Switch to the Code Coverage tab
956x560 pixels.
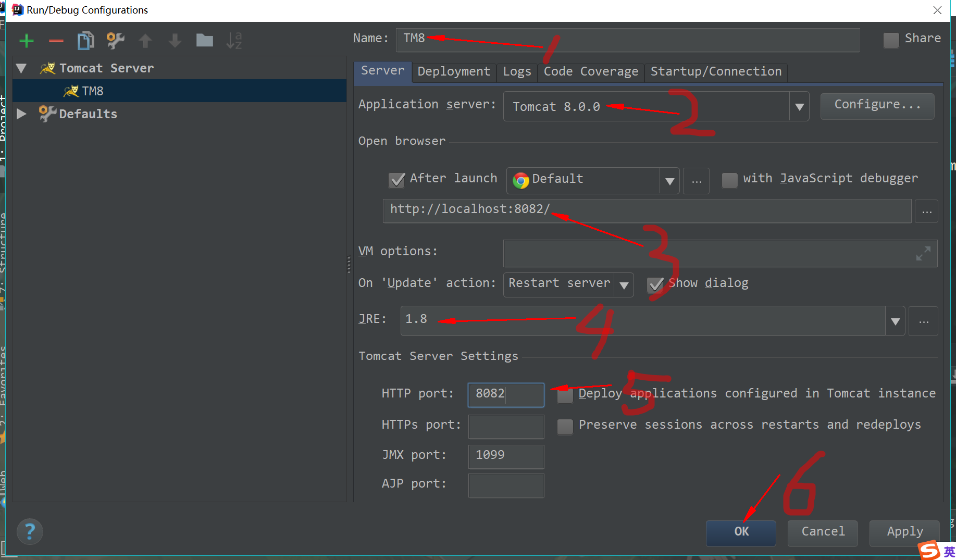(x=590, y=72)
